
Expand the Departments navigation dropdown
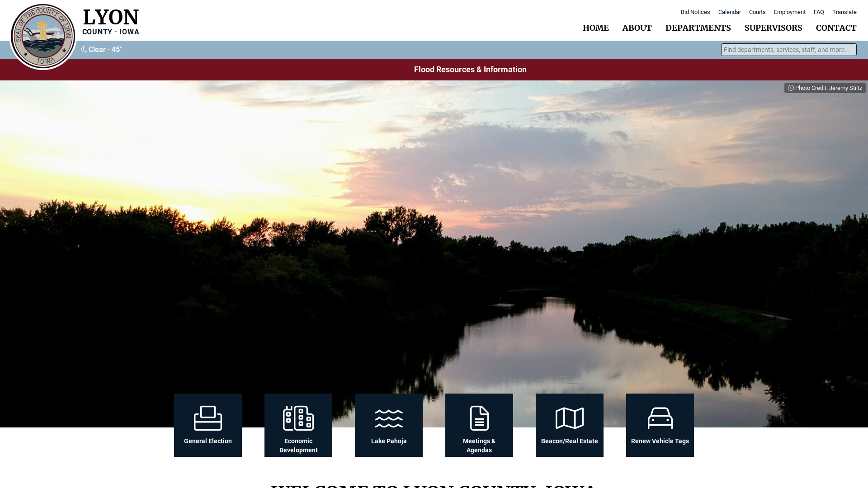point(698,28)
